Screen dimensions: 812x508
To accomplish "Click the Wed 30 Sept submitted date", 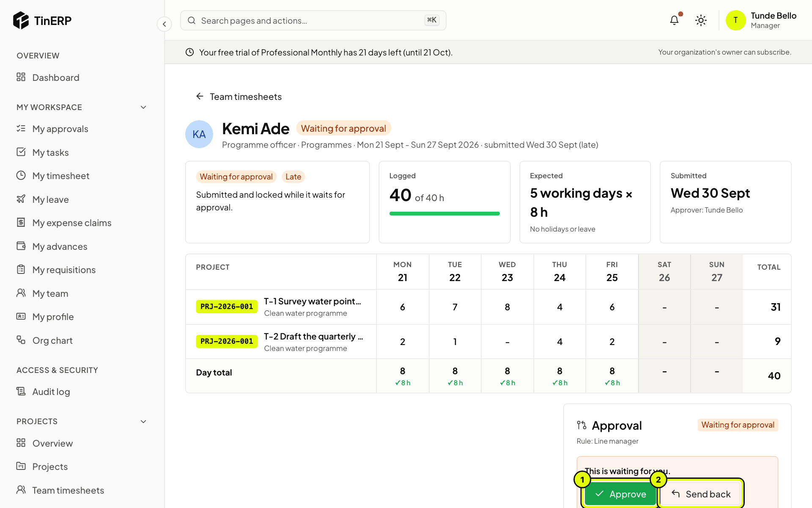I will [x=710, y=193].
